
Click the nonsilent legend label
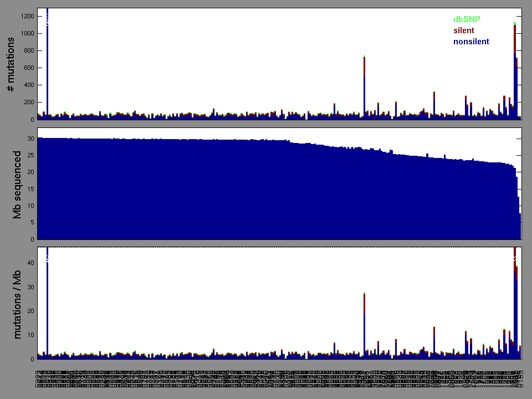tap(471, 42)
